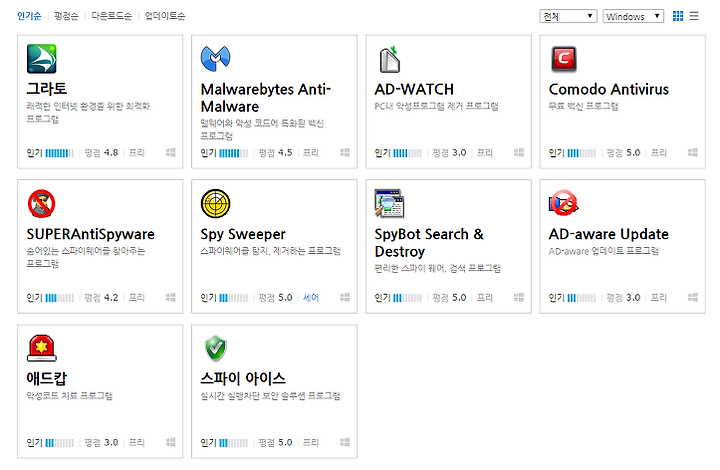Click 셰어 license label on Spy Sweeper
Screen dimensions: 720x470
click(311, 297)
